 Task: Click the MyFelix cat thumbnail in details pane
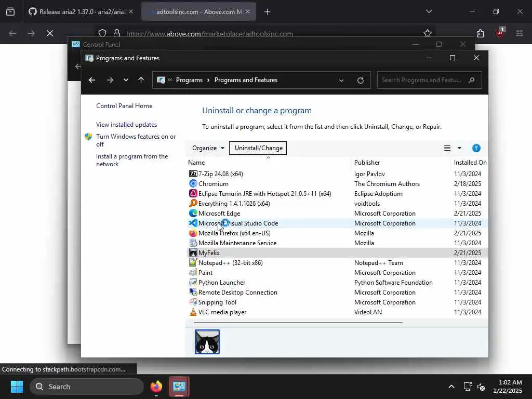pyautogui.click(x=207, y=342)
